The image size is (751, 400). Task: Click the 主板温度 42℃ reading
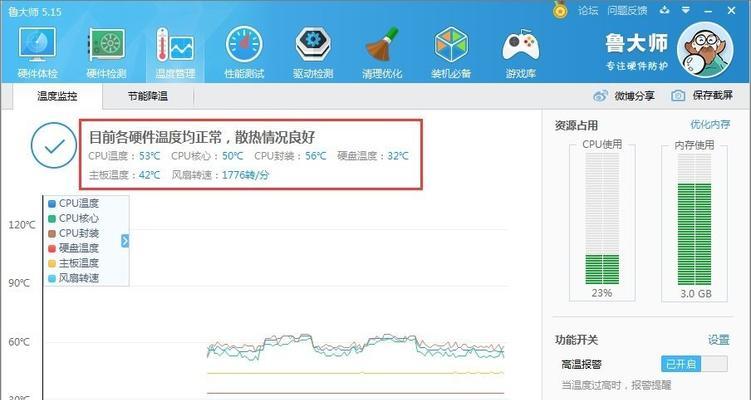pos(125,175)
